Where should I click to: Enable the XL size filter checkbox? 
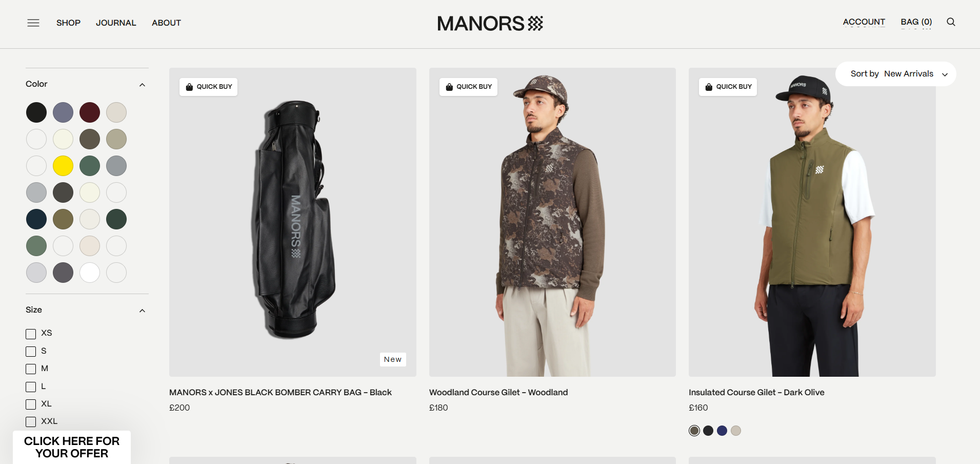click(31, 404)
